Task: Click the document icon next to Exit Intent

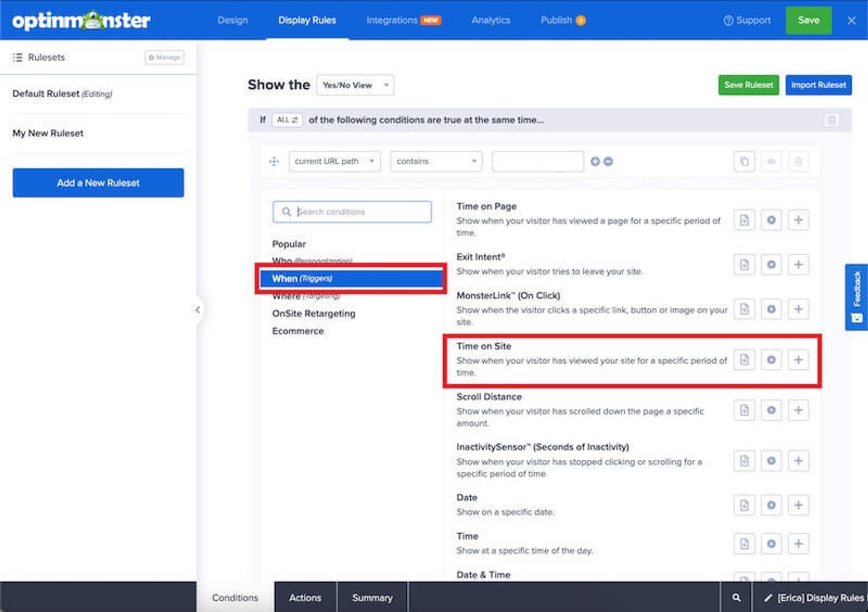Action: (x=744, y=264)
